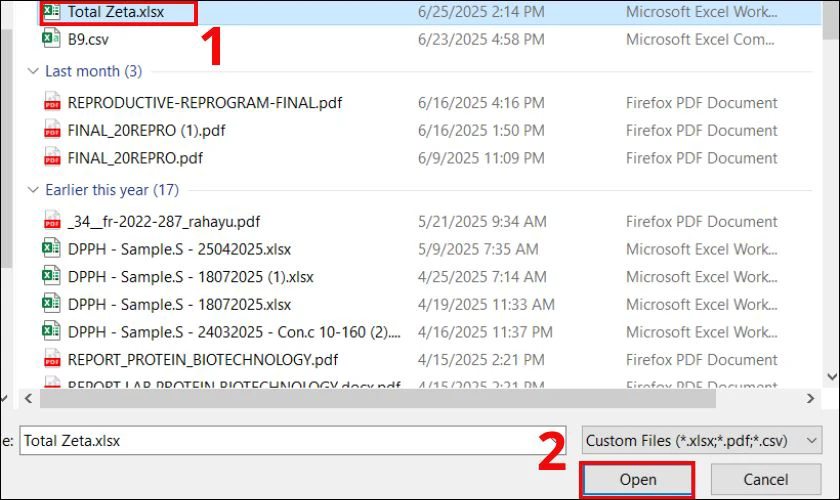This screenshot has width=840, height=500.
Task: Click the DPPH 24032025 Con.c 10-160 Excel icon
Action: pyautogui.click(x=51, y=331)
